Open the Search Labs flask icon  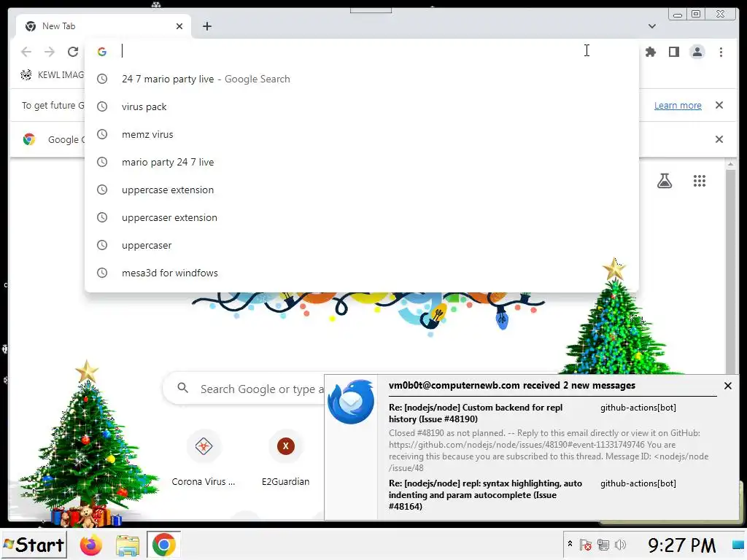(x=665, y=181)
